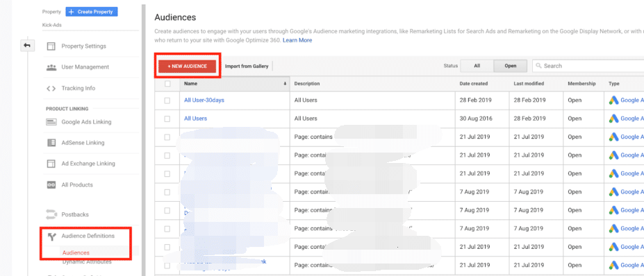Set Status filter to All

[x=477, y=66]
